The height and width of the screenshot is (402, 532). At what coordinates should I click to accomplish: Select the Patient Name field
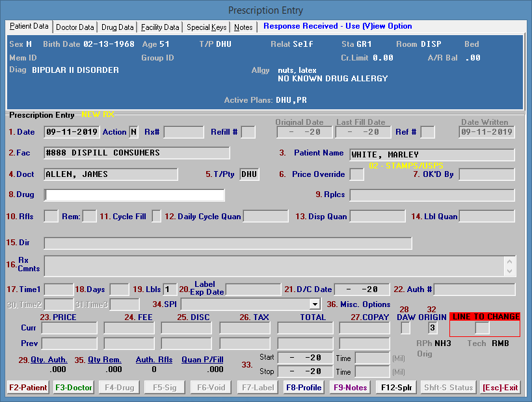pyautogui.click(x=432, y=155)
